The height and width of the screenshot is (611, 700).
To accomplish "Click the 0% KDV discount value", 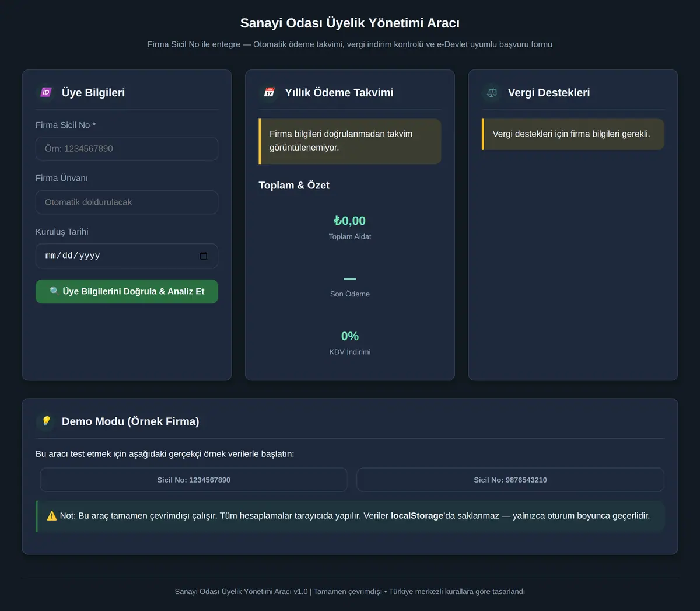I will 350,336.
